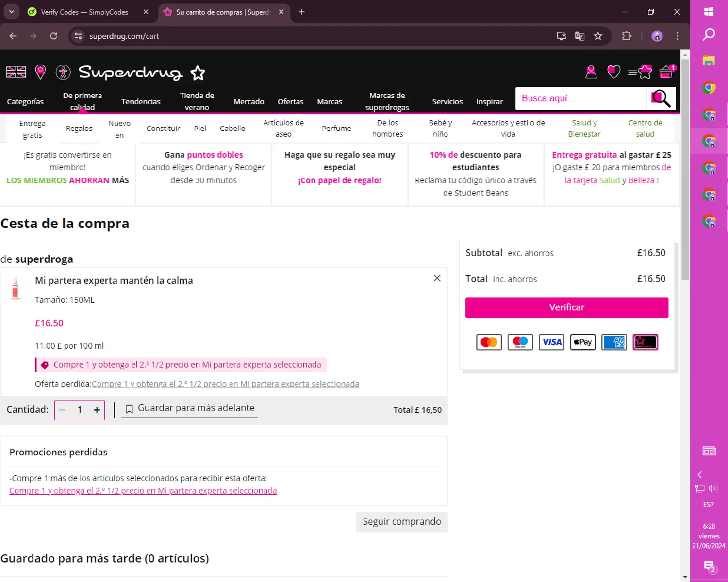Close the Superdrug cart tab

[281, 12]
